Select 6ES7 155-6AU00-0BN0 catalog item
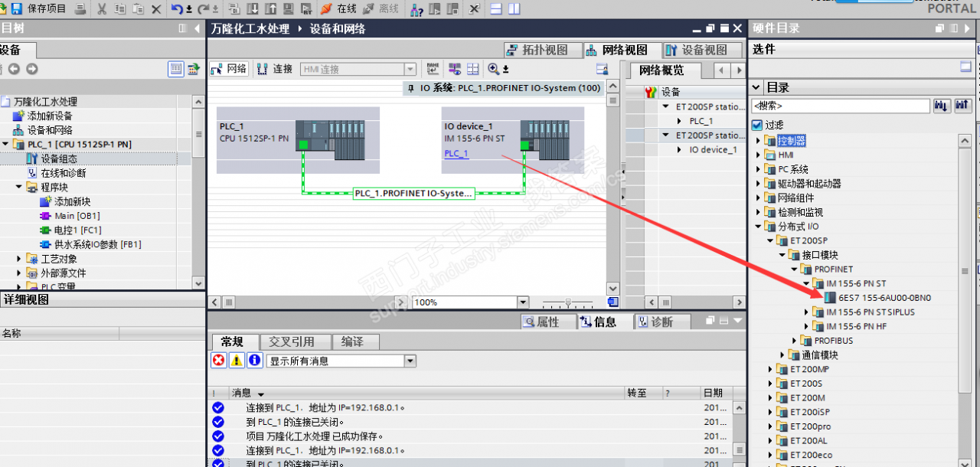The height and width of the screenshot is (467, 980). tap(877, 298)
